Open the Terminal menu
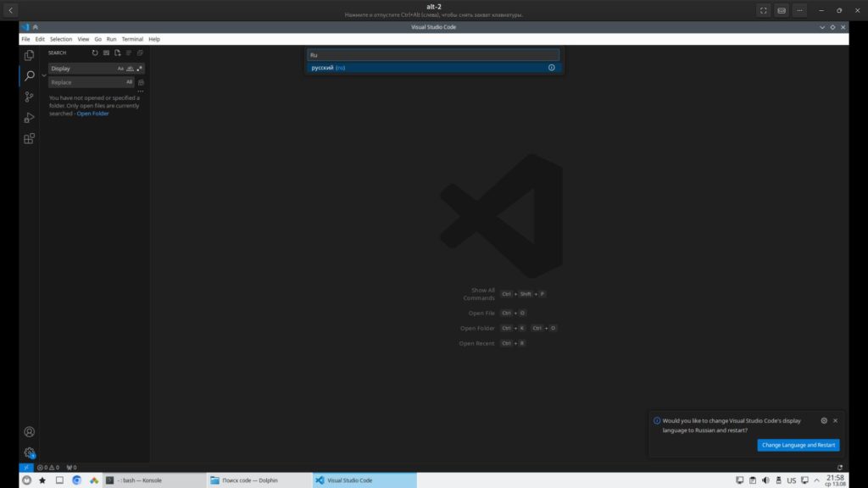Image resolution: width=868 pixels, height=488 pixels. (132, 39)
